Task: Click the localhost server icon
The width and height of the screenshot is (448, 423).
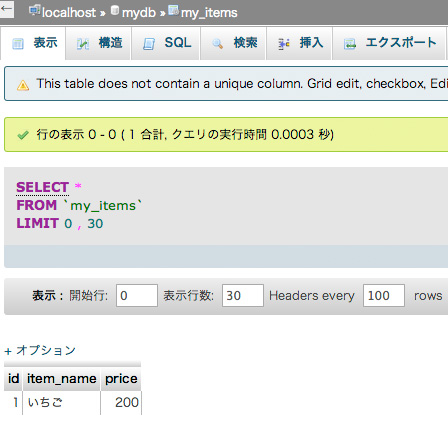Action: tap(35, 10)
